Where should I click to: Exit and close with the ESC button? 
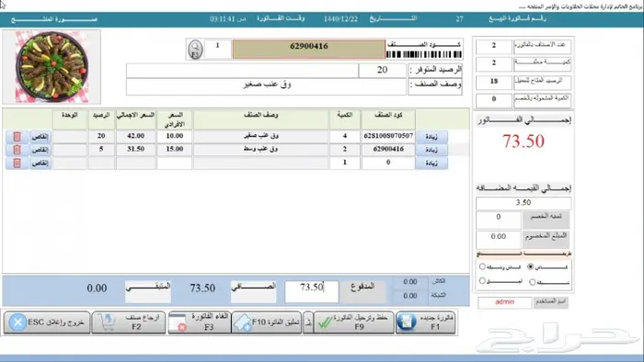47,322
